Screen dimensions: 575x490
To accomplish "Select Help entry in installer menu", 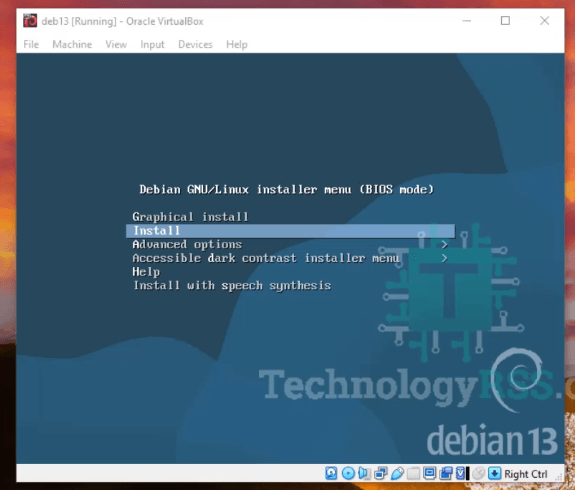I will [146, 272].
